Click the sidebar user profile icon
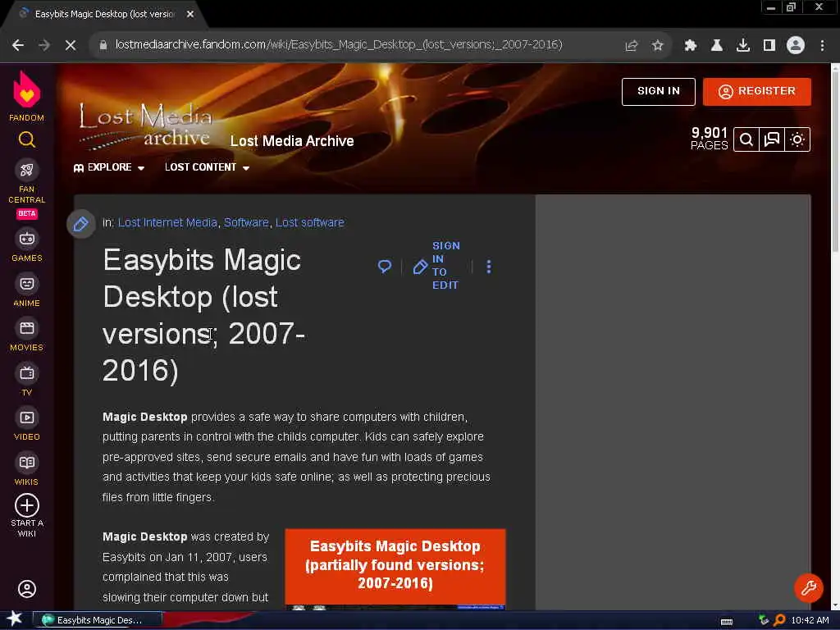This screenshot has height=630, width=840. point(27,589)
